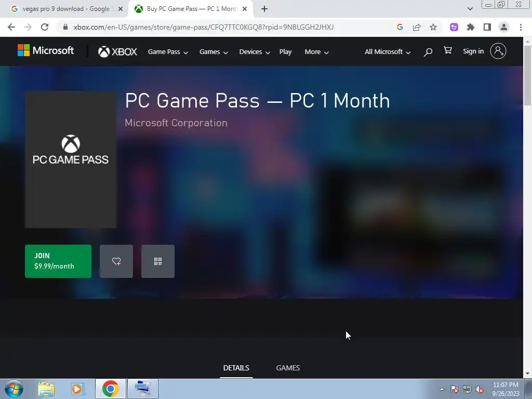Open the Chrome three-dot menu
Viewport: 532px width, 399px height.
point(521,27)
